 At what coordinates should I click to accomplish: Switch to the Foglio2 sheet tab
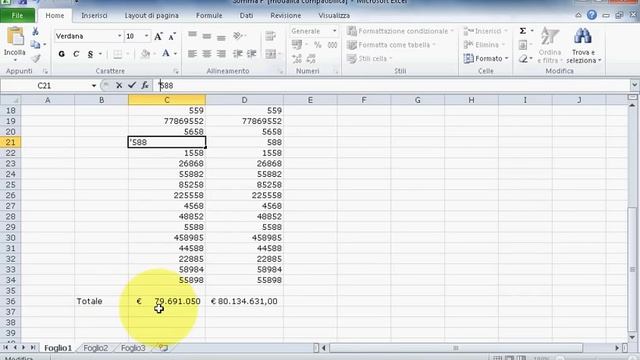[x=96, y=348]
